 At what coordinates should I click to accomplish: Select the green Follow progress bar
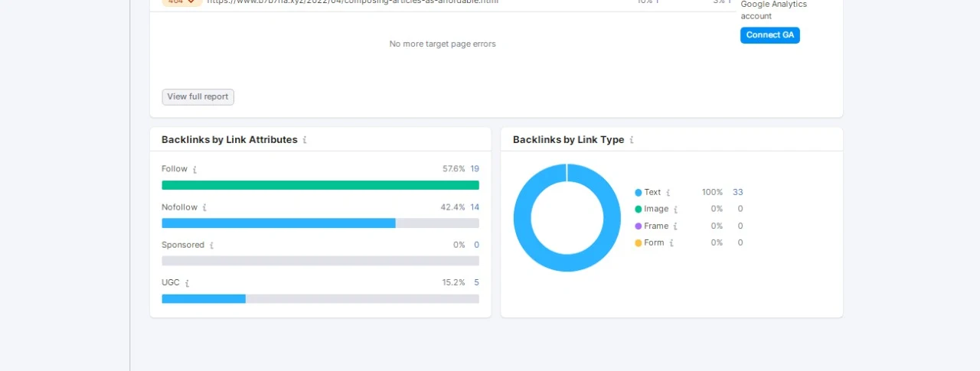tap(320, 185)
